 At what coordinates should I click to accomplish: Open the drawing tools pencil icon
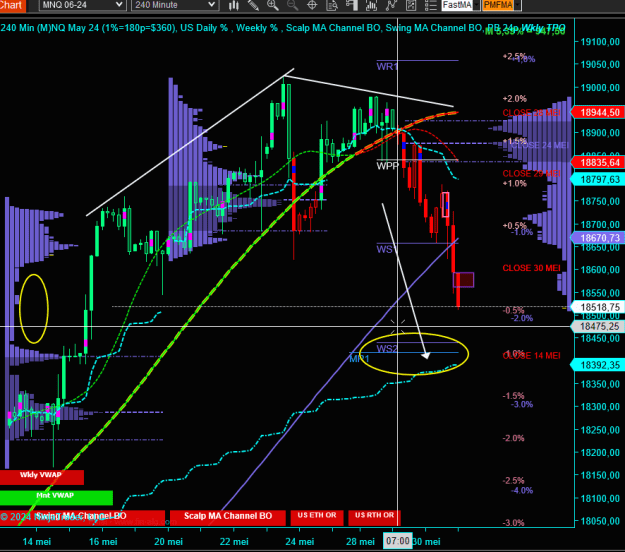click(x=253, y=5)
